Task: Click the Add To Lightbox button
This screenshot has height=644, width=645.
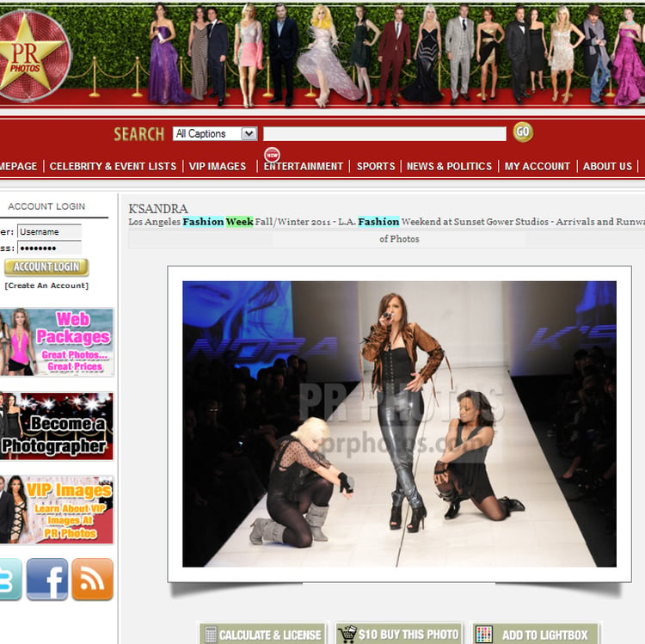Action: (x=535, y=635)
